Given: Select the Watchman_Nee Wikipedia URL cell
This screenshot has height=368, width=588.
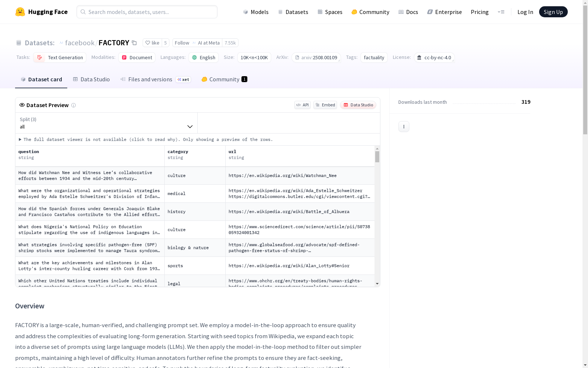Looking at the screenshot, I should tap(300, 176).
